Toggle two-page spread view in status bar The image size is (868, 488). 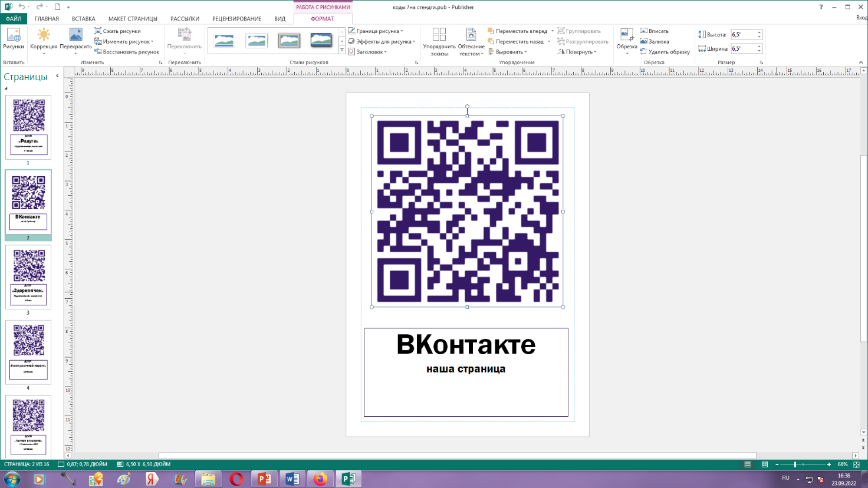click(x=765, y=464)
